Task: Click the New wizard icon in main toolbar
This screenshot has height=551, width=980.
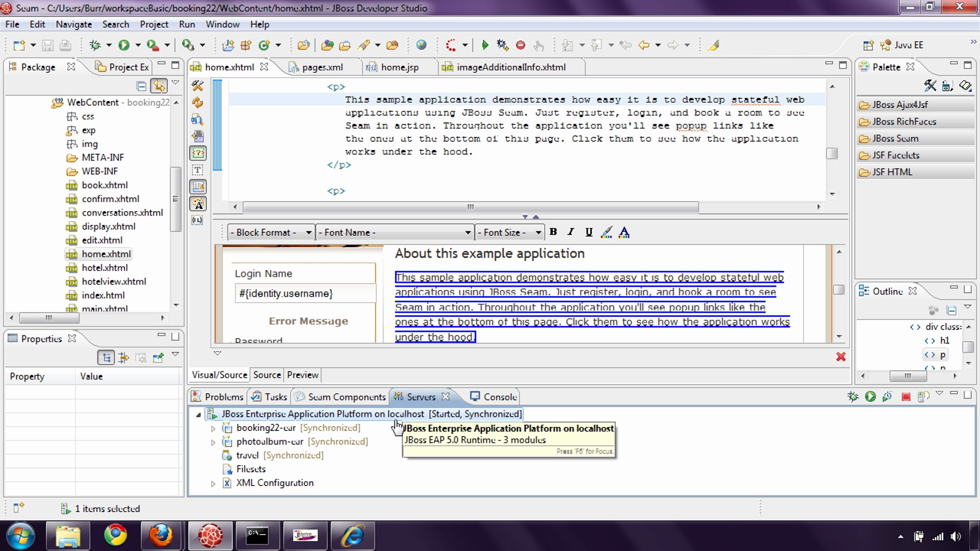Action: tap(19, 45)
